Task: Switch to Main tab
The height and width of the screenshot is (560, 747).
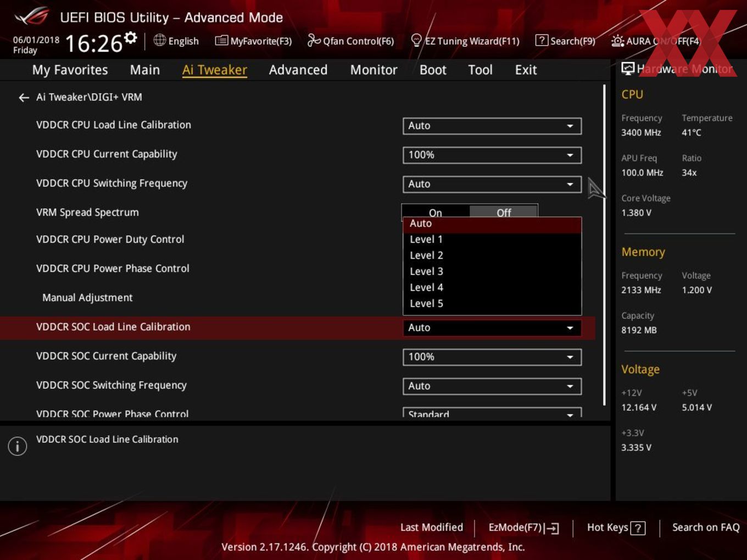Action: click(x=145, y=70)
